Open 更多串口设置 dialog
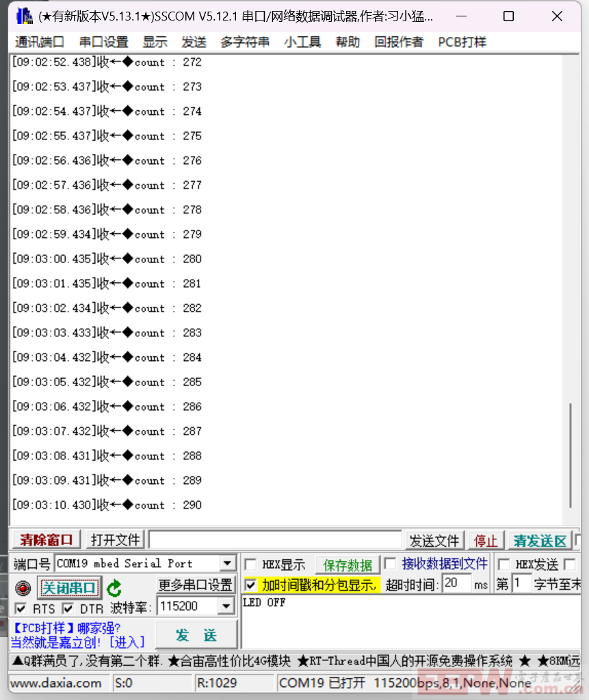Screen dimensions: 589x700 point(195,584)
